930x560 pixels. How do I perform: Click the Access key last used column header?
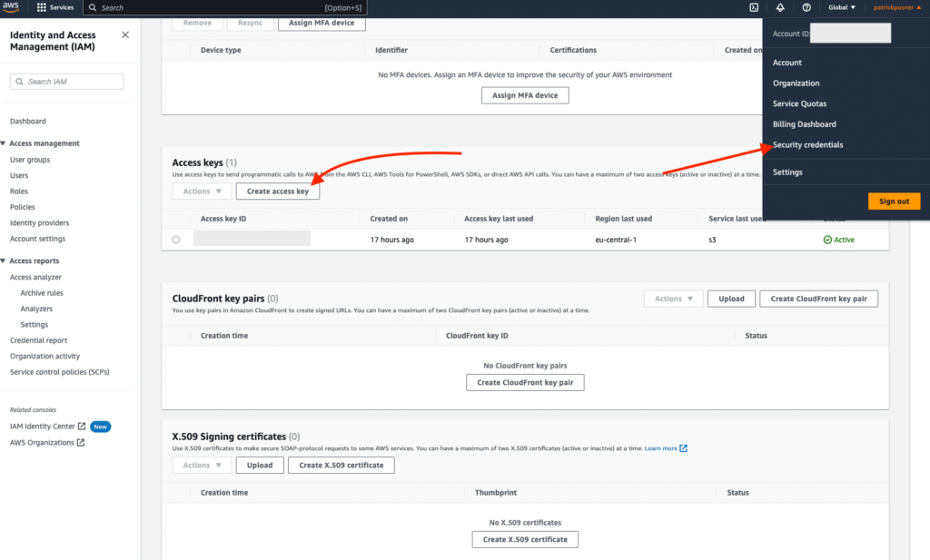499,220
